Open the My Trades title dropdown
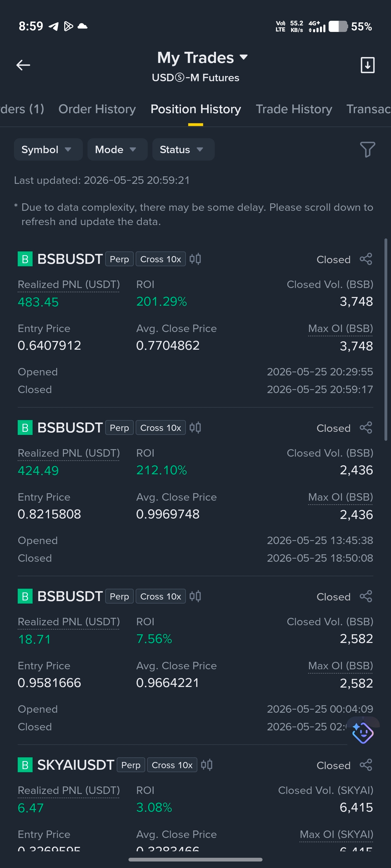This screenshot has height=868, width=391. tap(202, 58)
